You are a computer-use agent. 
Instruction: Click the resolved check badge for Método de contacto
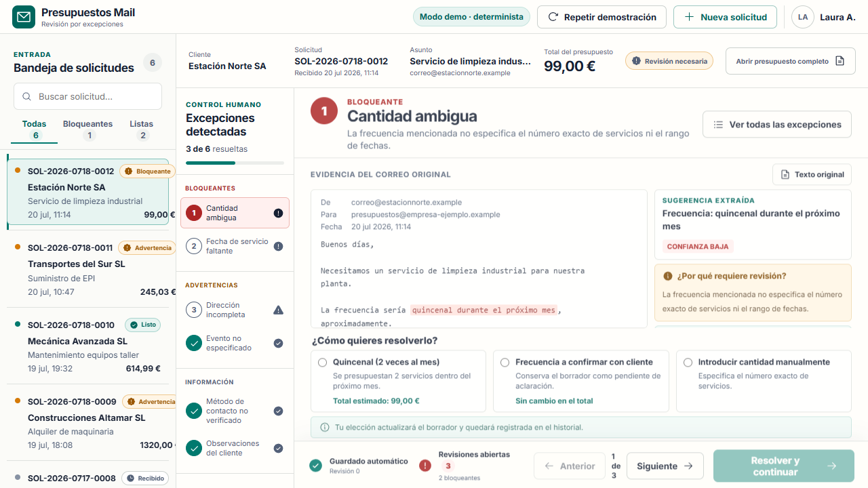[x=278, y=411]
